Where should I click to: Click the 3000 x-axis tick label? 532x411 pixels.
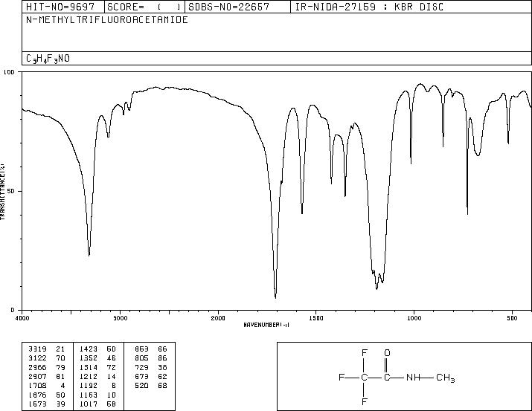pyautogui.click(x=121, y=318)
